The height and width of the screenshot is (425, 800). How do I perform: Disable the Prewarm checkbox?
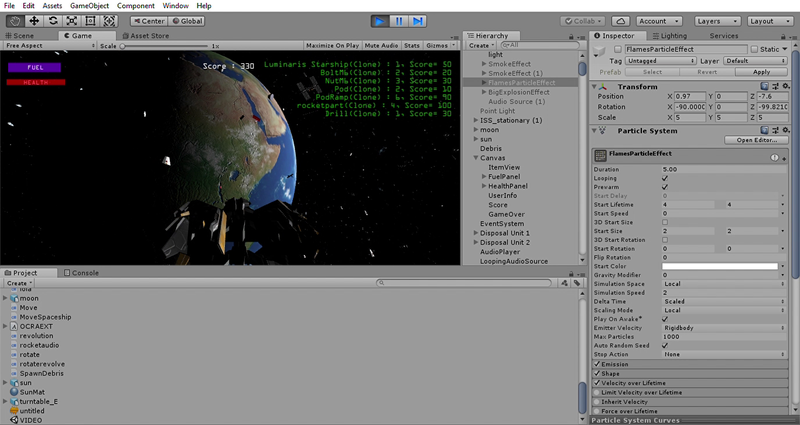665,189
